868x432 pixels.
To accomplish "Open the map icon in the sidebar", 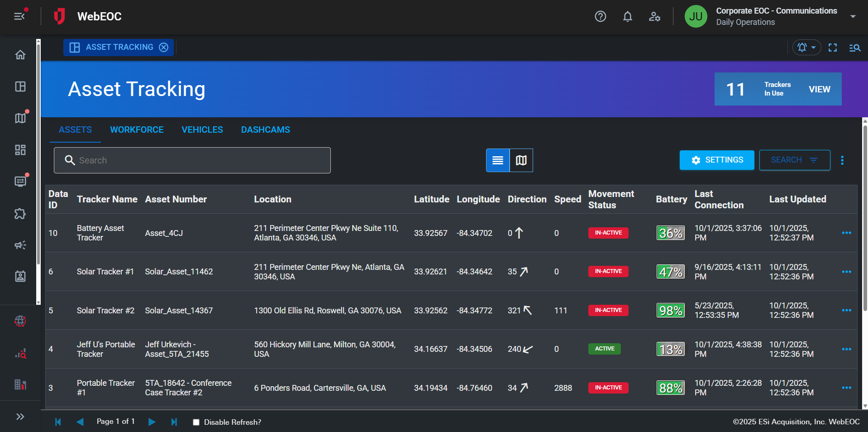I will tap(20, 118).
